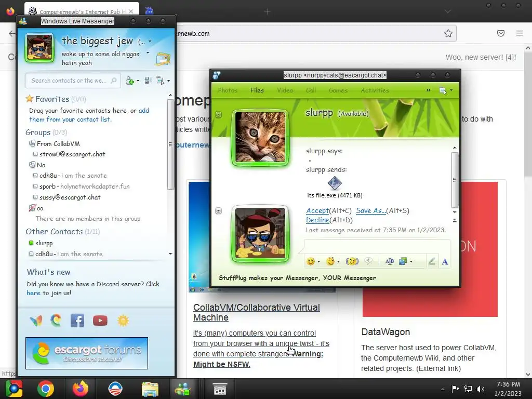Image resolution: width=532 pixels, height=399 pixels.
Task: Open the show menu icon in Messenger
Action: pyautogui.click(x=160, y=81)
